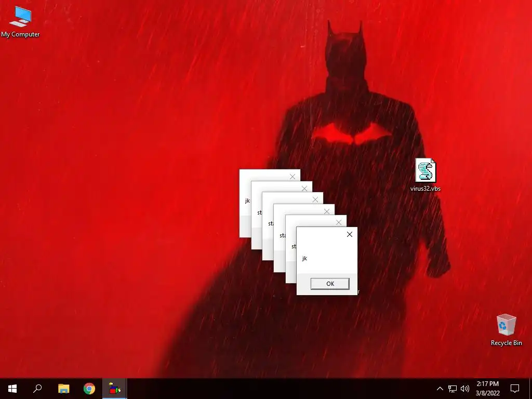Open the volume speaker control
The height and width of the screenshot is (399, 532).
coord(465,389)
